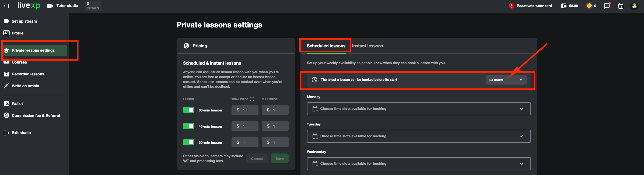Switch to the Instant lessons tab

[x=367, y=46]
